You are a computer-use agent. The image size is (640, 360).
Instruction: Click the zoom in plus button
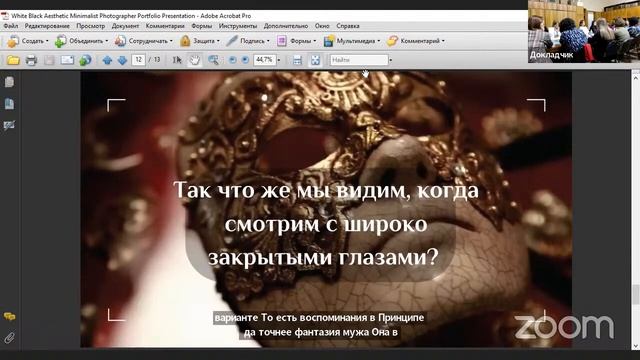pyautogui.click(x=245, y=60)
